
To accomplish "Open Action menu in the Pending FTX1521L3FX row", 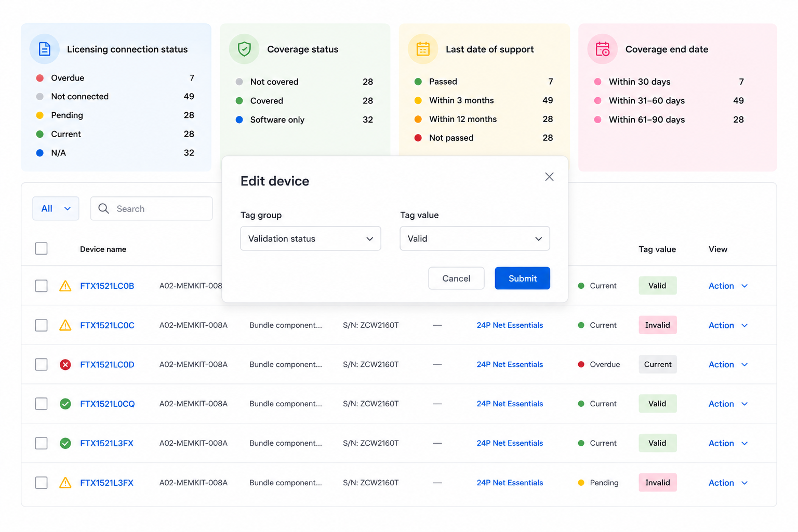I will tap(728, 483).
